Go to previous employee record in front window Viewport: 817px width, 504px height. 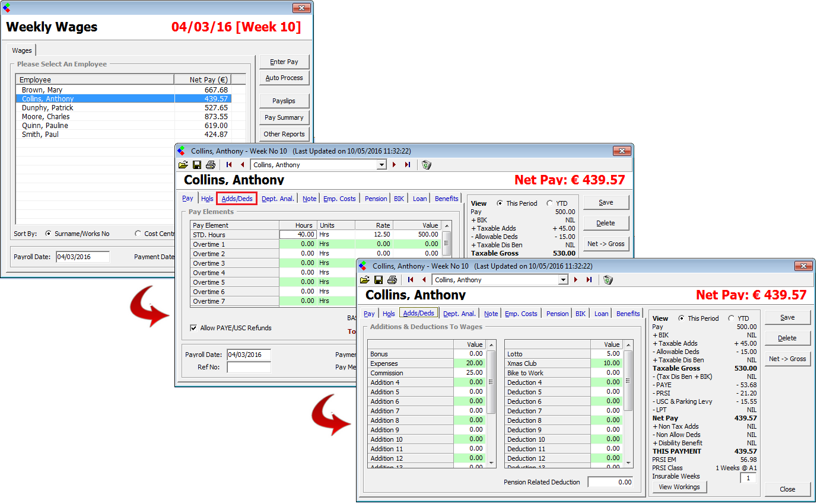tap(424, 280)
